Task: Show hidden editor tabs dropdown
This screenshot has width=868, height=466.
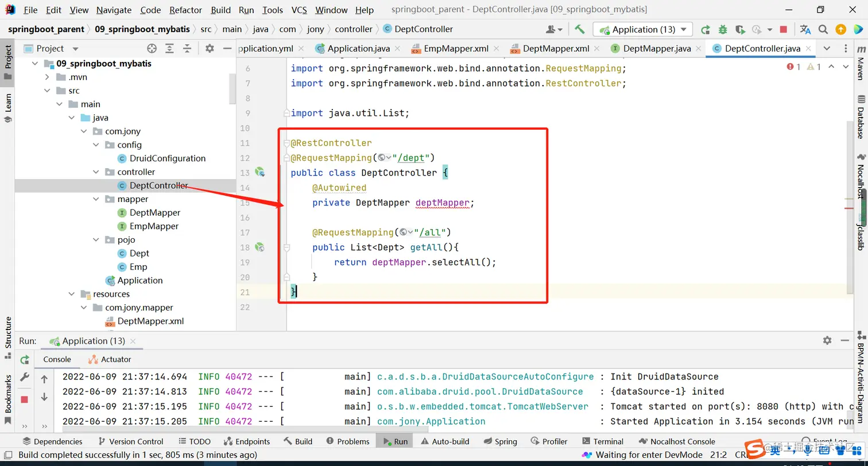Action: click(x=827, y=49)
